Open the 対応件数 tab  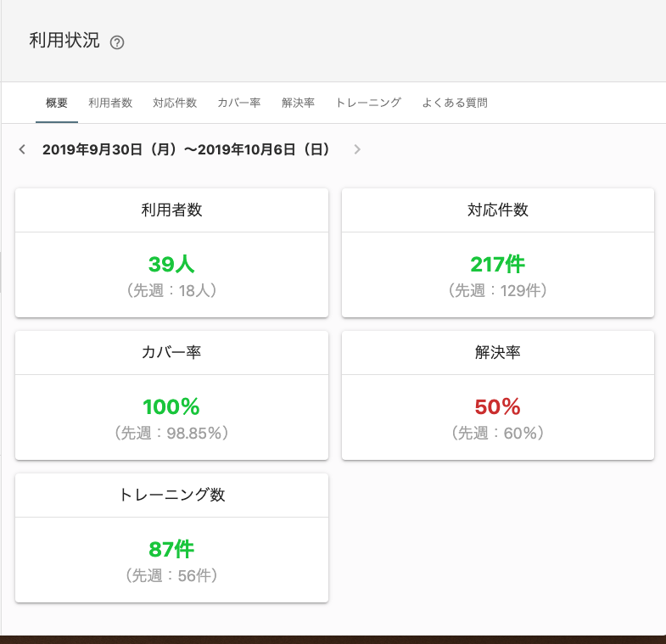pos(175,103)
